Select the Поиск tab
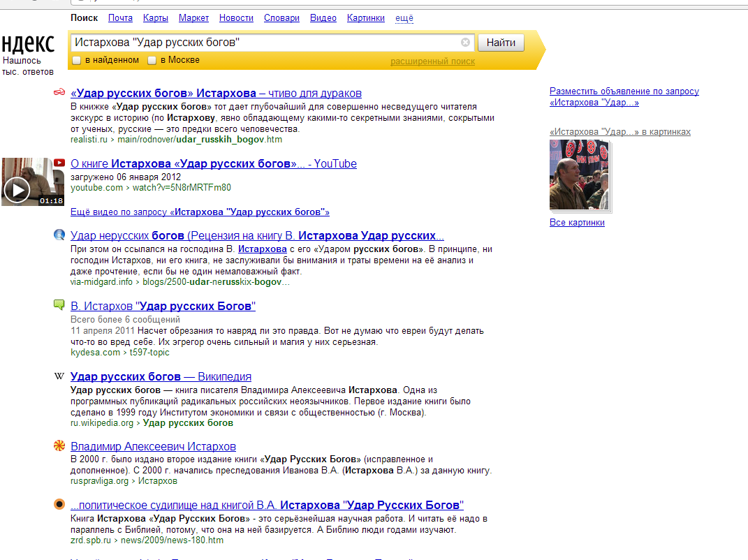 pyautogui.click(x=84, y=18)
